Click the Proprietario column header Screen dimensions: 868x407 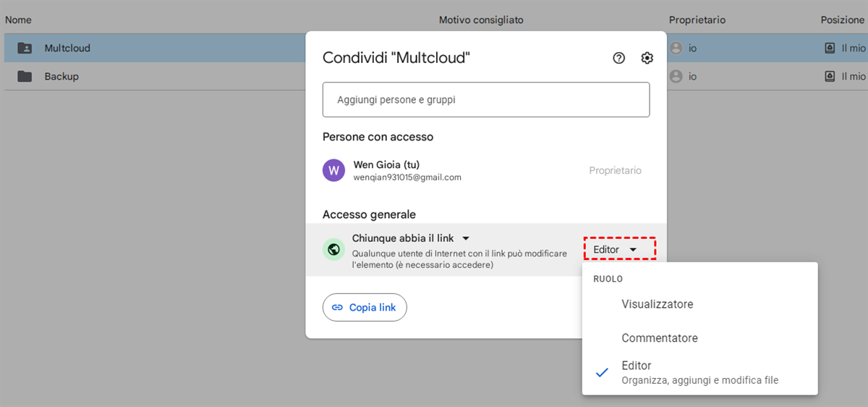pyautogui.click(x=697, y=20)
